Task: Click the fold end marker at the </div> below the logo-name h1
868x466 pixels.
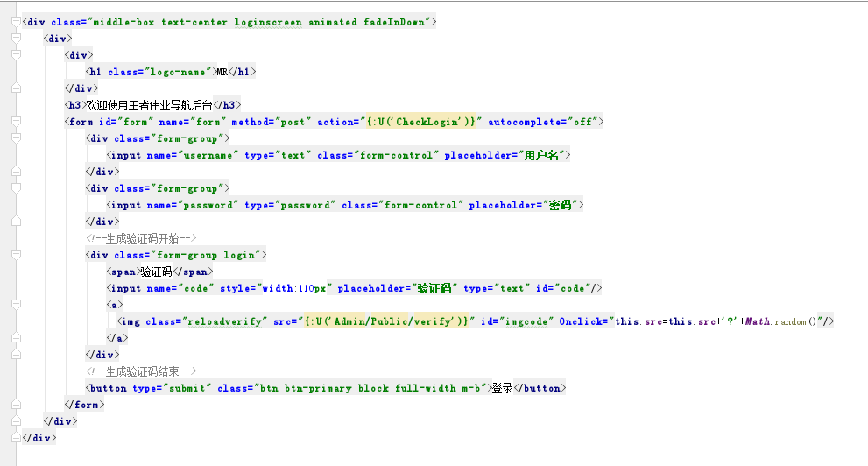Action: (16, 88)
